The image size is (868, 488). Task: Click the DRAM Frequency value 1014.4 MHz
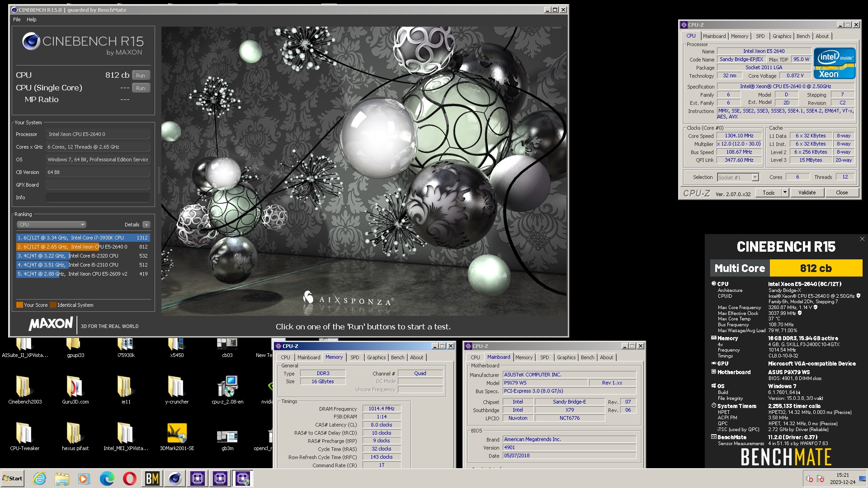tap(381, 408)
